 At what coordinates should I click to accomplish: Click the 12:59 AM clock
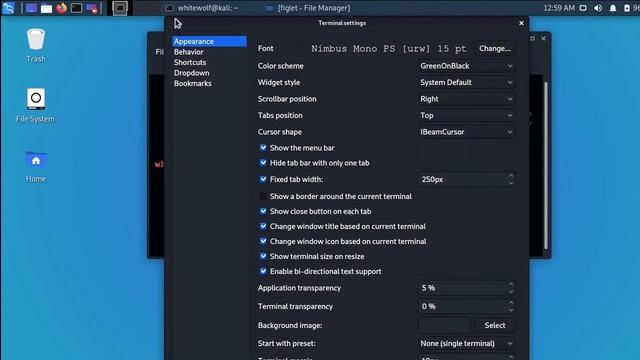(x=559, y=8)
